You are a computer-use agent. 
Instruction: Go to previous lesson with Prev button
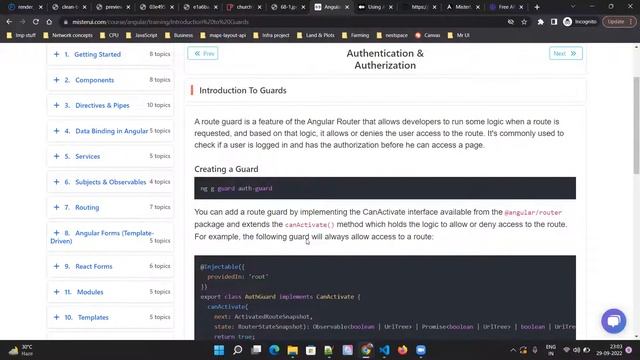[x=203, y=53]
